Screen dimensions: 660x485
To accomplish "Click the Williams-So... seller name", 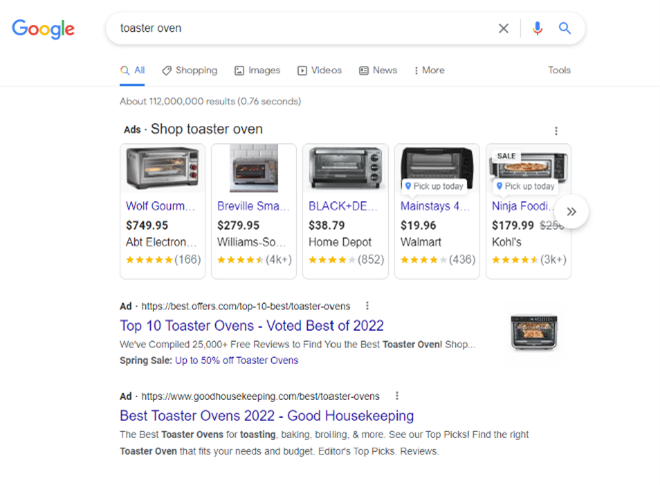I will click(x=251, y=242).
